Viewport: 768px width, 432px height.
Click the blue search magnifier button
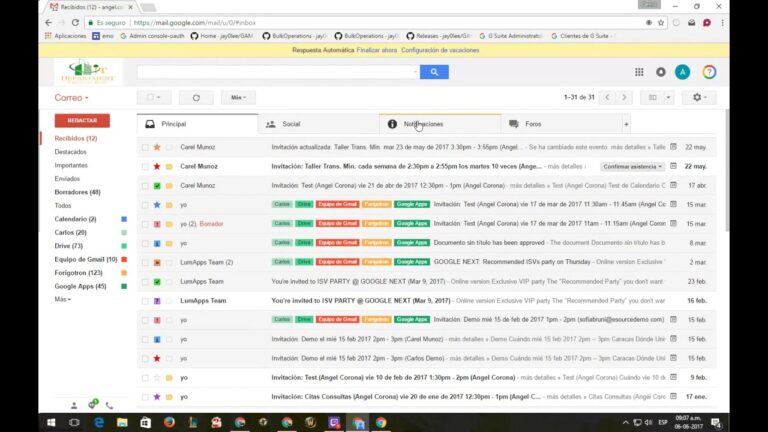(x=434, y=72)
